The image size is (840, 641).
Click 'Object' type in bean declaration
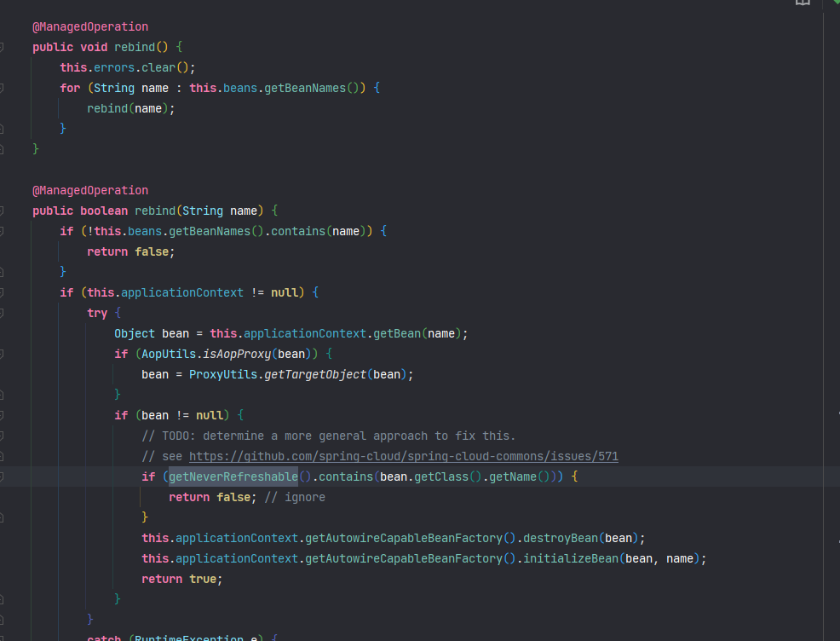click(135, 333)
